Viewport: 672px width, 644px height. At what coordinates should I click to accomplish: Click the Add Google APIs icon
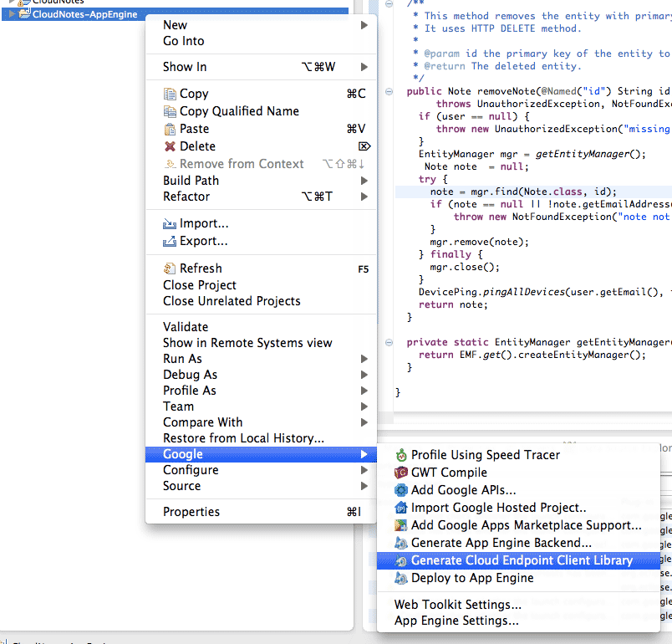pyautogui.click(x=401, y=490)
